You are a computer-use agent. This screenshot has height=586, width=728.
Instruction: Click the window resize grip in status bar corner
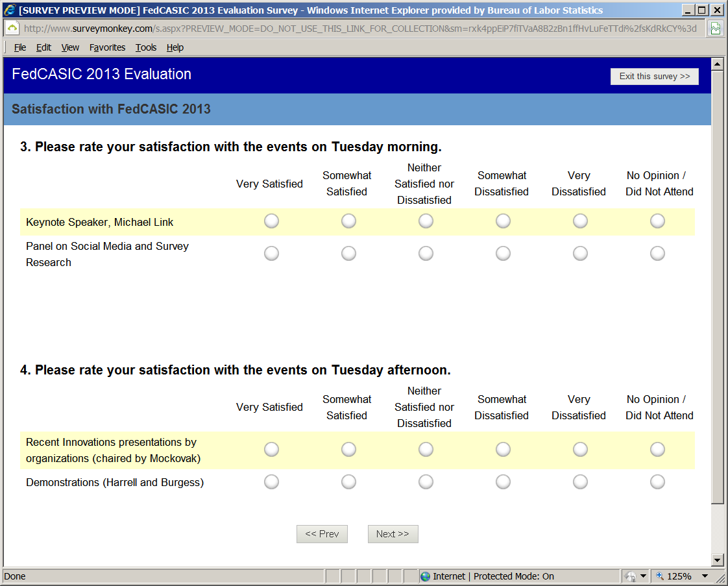[721, 578]
